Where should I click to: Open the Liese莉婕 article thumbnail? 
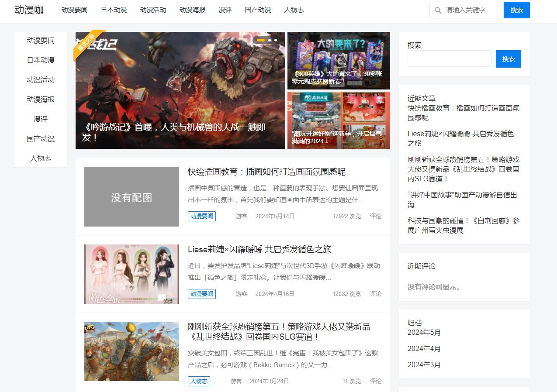click(x=131, y=274)
